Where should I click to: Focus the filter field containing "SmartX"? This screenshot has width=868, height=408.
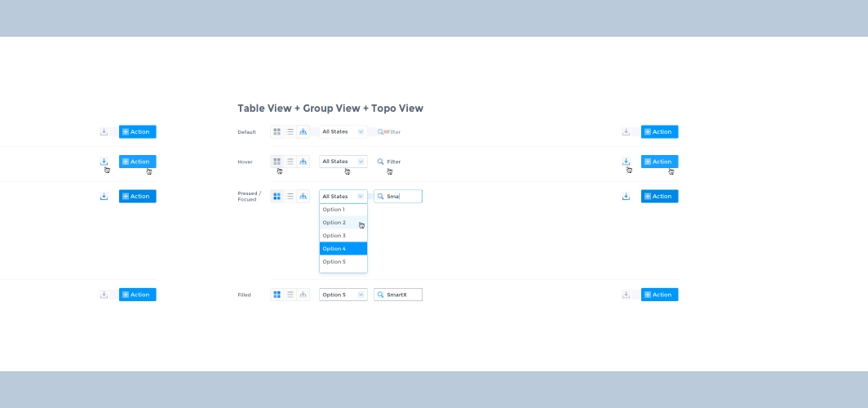(403, 295)
